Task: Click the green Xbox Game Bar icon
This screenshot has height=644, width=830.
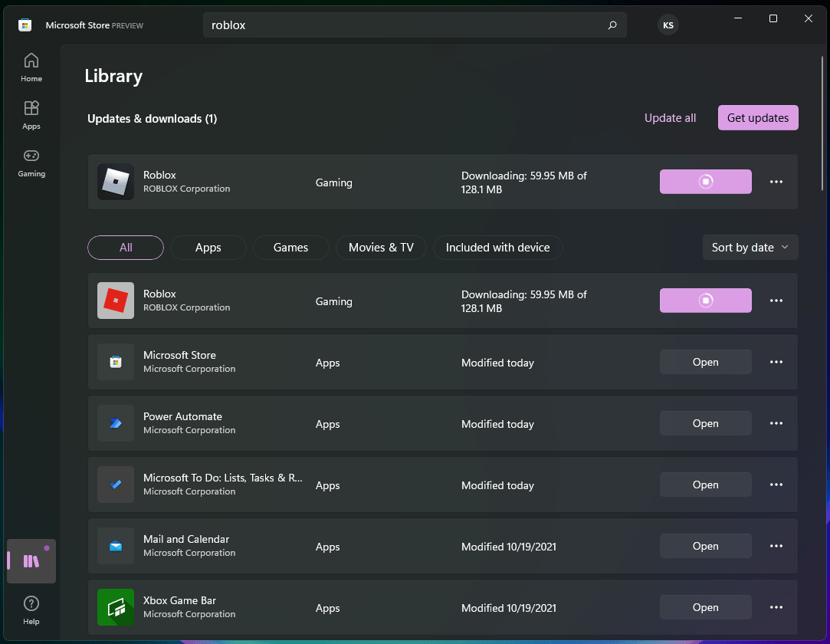Action: 116,607
